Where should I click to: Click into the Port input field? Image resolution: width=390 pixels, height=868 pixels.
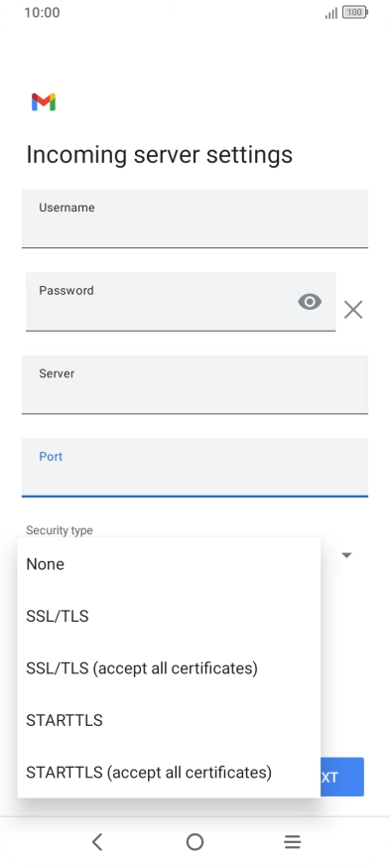(195, 468)
